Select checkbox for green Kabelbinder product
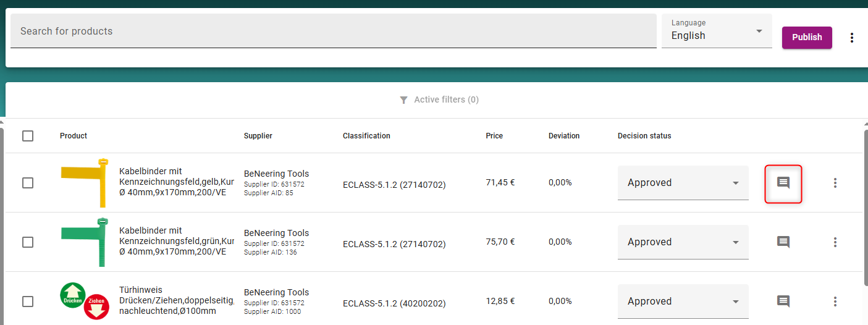 [x=28, y=242]
